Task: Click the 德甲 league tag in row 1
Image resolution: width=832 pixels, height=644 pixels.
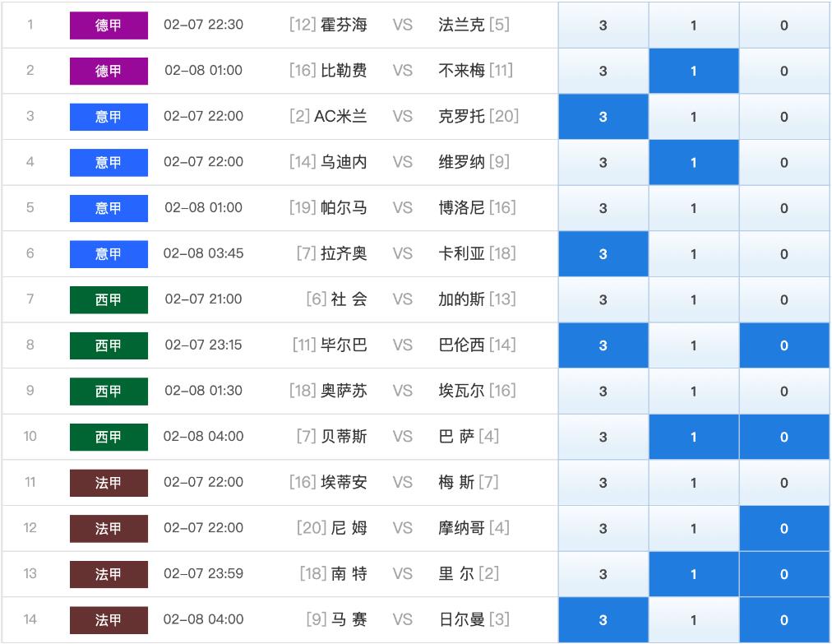Action: coord(109,25)
